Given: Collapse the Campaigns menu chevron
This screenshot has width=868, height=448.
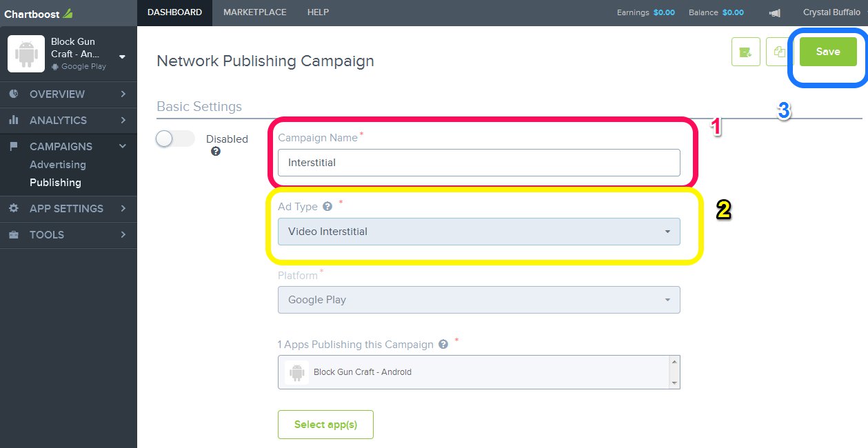Looking at the screenshot, I should pos(123,146).
